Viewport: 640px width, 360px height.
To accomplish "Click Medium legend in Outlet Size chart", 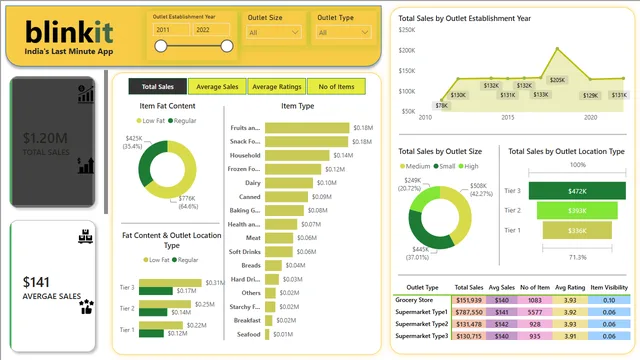I will click(x=415, y=166).
